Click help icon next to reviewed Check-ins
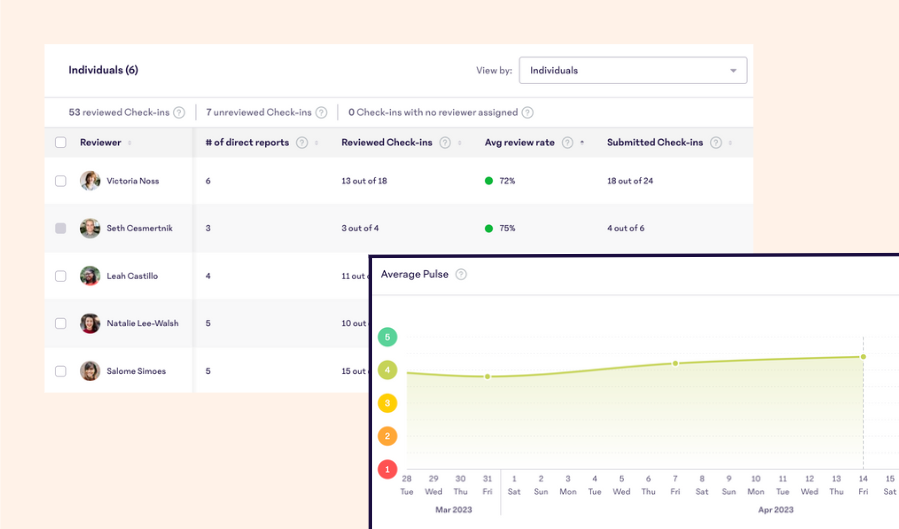The image size is (899, 529). (179, 113)
